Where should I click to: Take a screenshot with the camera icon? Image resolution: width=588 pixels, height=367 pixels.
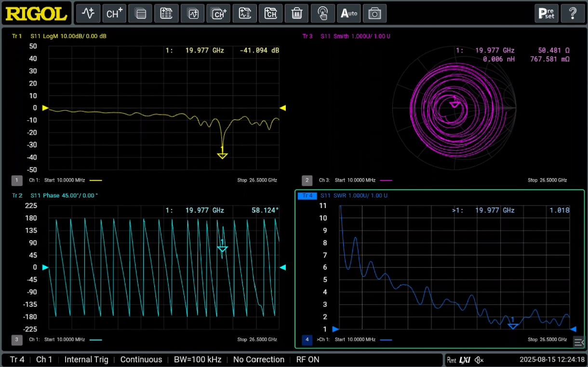coord(374,13)
